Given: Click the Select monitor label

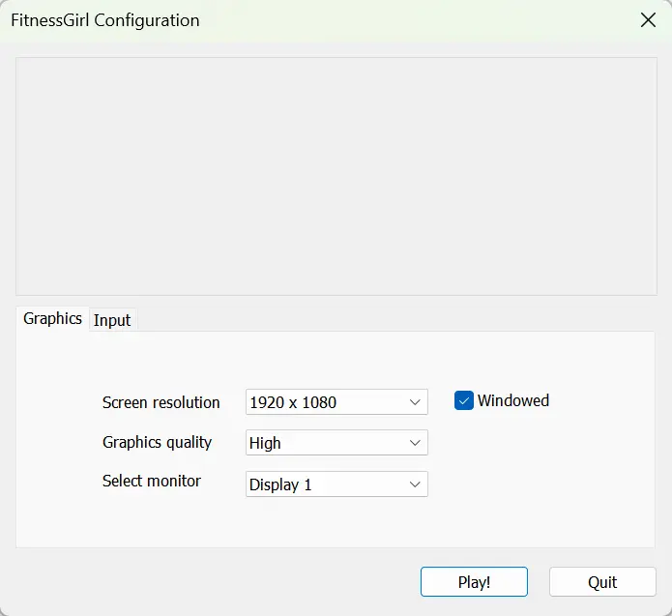Looking at the screenshot, I should 152,481.
